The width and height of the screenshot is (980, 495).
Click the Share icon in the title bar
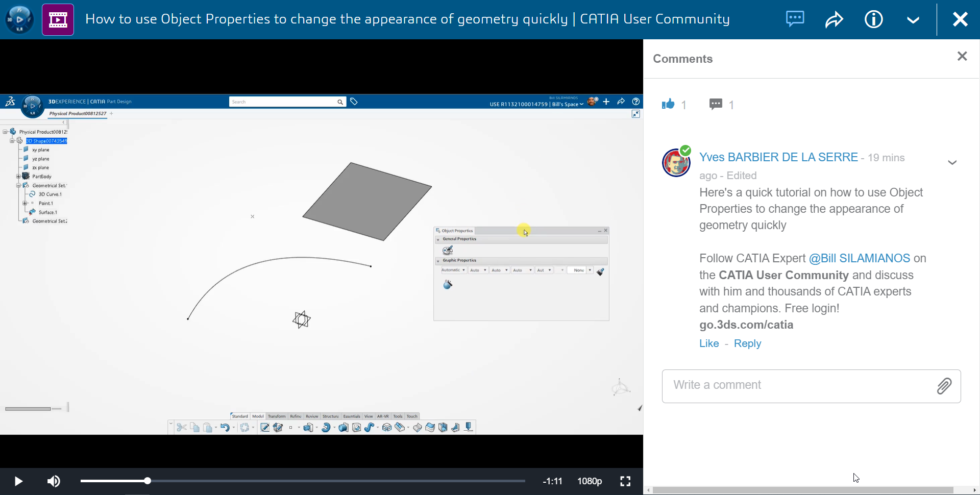(834, 19)
